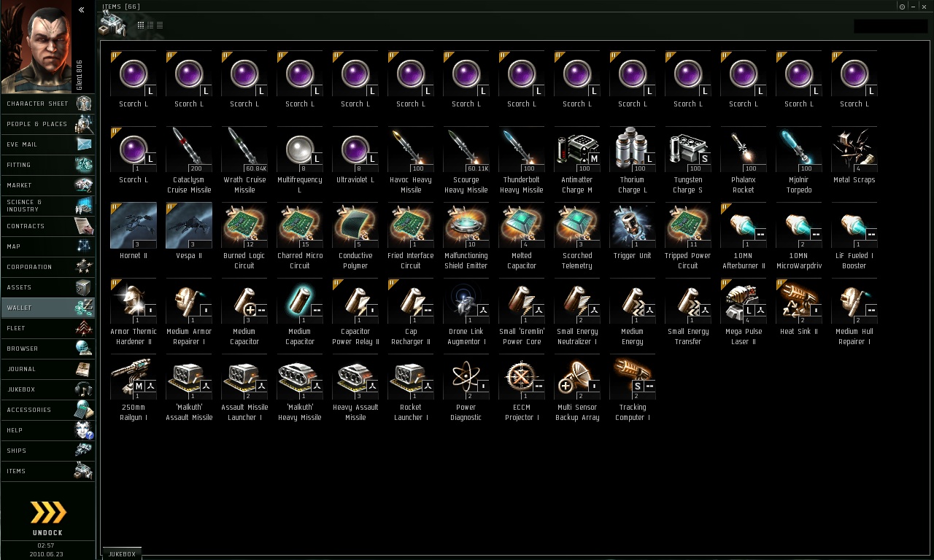Open Jukebox from the sidebar
The width and height of the screenshot is (934, 560).
click(47, 389)
